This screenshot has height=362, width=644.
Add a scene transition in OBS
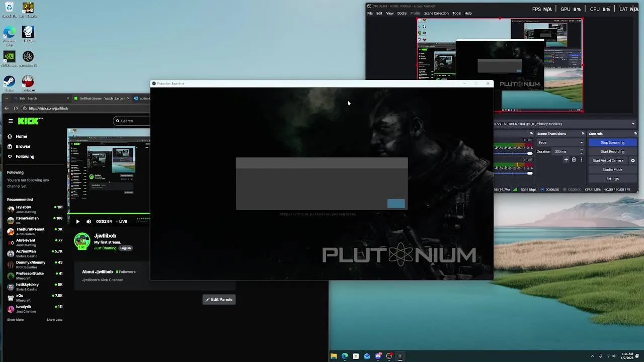coord(566,160)
